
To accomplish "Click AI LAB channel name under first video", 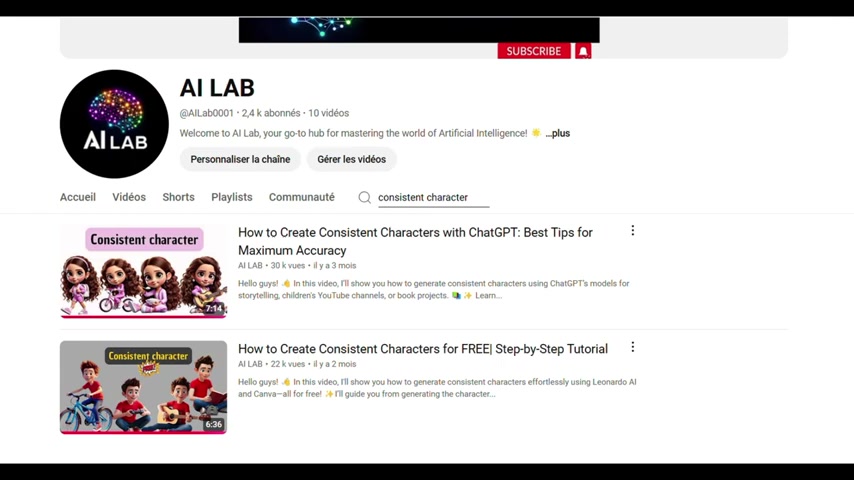I will pyautogui.click(x=250, y=265).
